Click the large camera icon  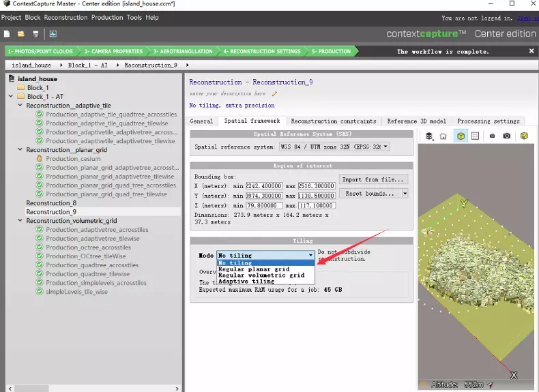[507, 136]
